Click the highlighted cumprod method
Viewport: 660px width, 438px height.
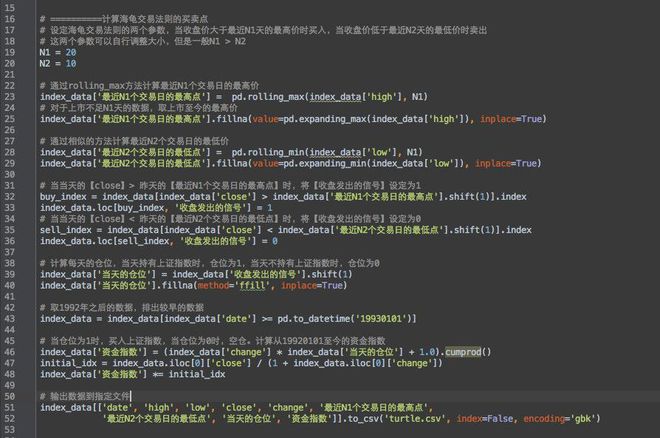pyautogui.click(x=463, y=352)
